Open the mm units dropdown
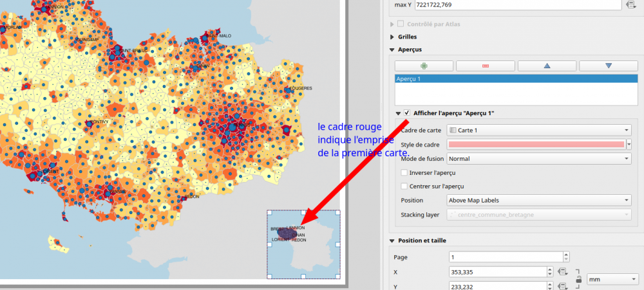 pos(608,279)
